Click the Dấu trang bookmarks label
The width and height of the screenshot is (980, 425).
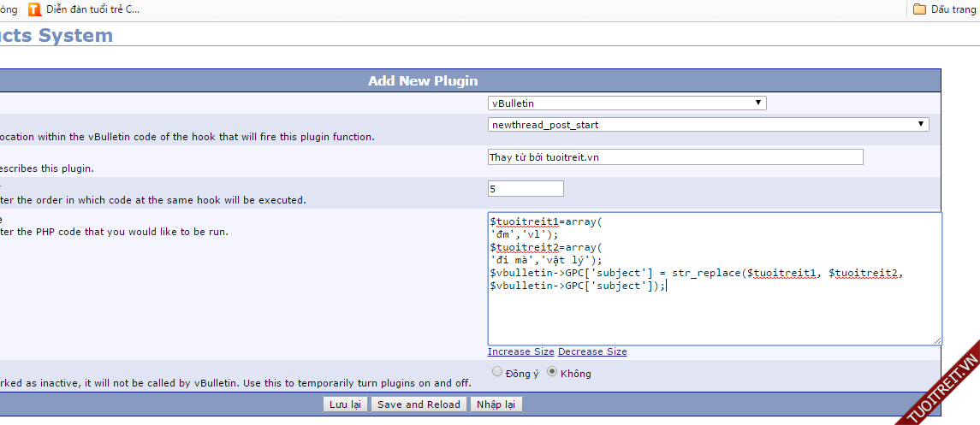coord(954,10)
